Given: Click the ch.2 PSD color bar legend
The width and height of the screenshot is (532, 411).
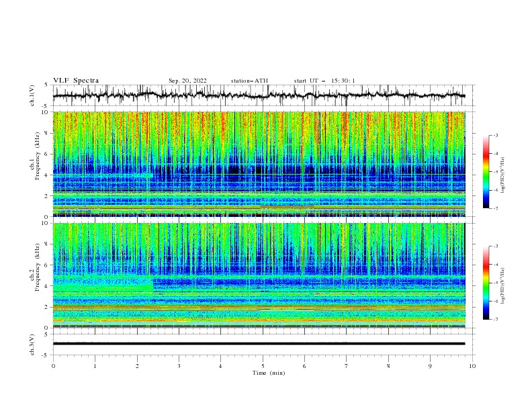Looking at the screenshot, I should [x=486, y=283].
